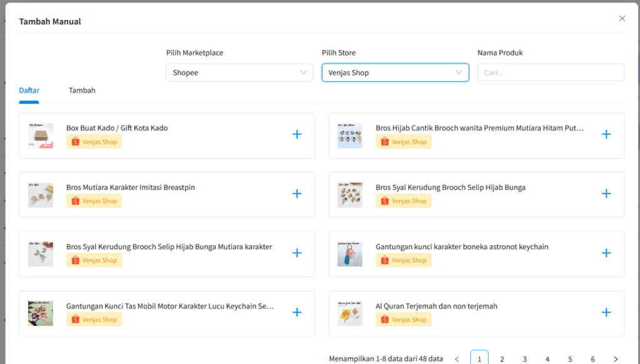Add "Bros Syal Kerudung Brooch Selip Hijab Bunga"
Viewport: 640px width, 364px height.
point(606,194)
